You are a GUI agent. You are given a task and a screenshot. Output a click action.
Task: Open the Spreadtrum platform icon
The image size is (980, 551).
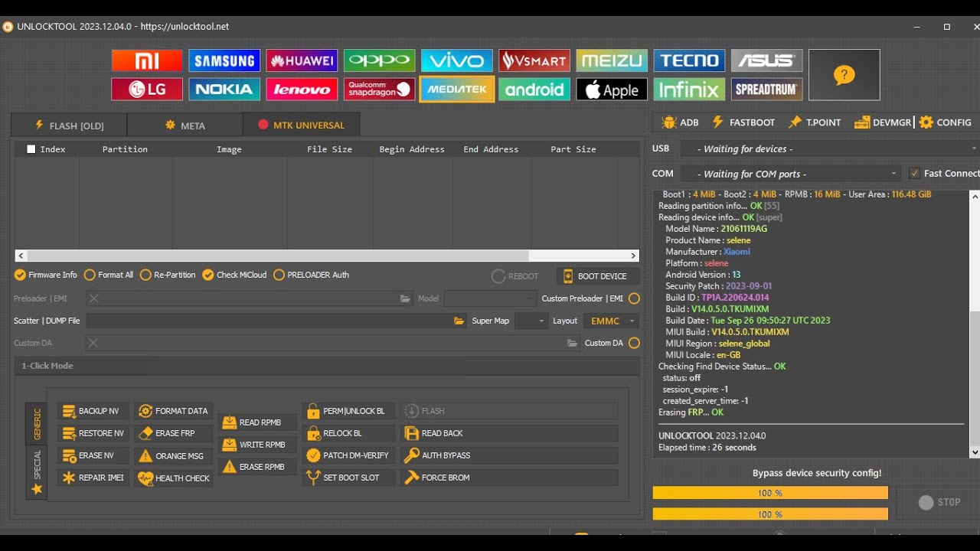[x=767, y=90]
